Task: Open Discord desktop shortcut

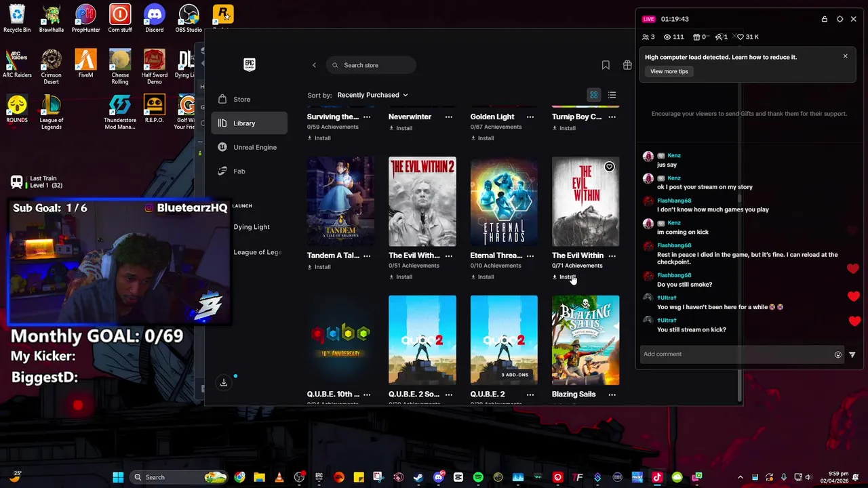Action: coord(154,18)
